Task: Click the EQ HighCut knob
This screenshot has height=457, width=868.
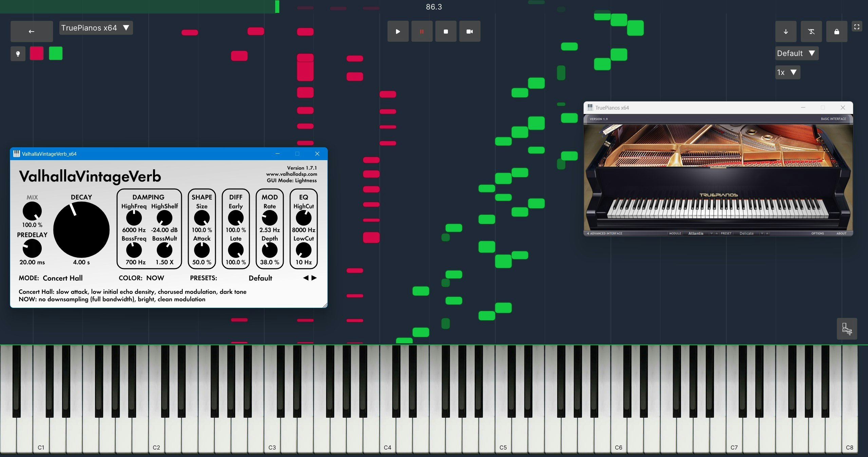Action: click(x=304, y=218)
